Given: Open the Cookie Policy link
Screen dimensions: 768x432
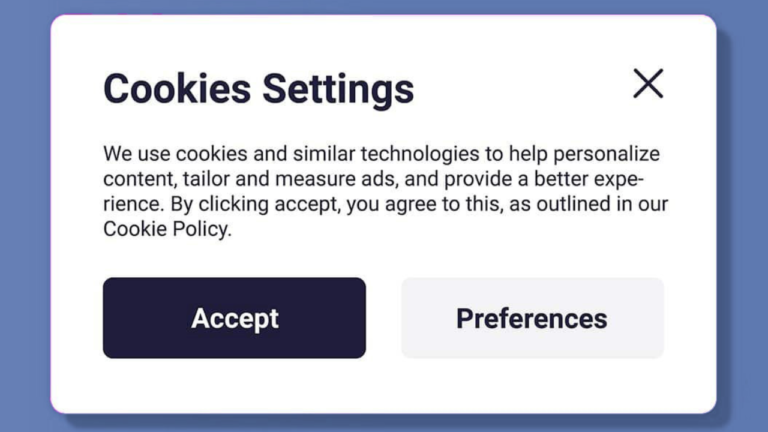Looking at the screenshot, I should pos(166,229).
